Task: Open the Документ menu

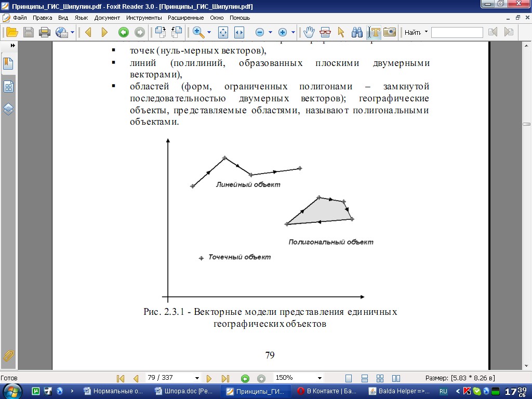Action: [107, 18]
